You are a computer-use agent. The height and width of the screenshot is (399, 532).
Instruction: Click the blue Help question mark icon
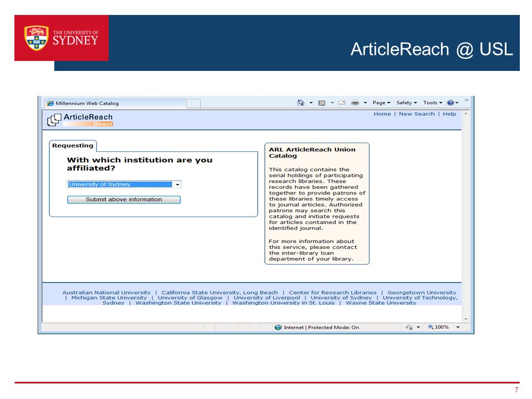[451, 103]
